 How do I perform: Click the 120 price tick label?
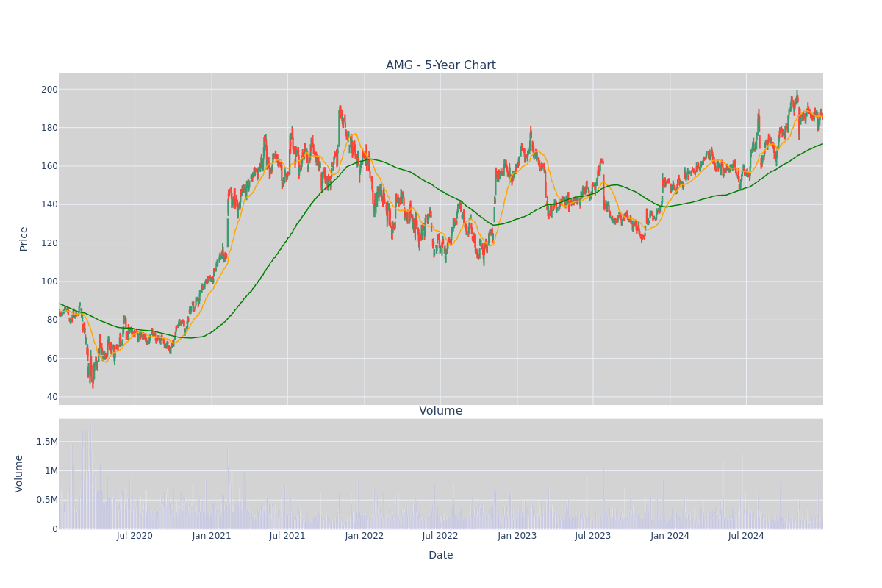pyautogui.click(x=50, y=243)
